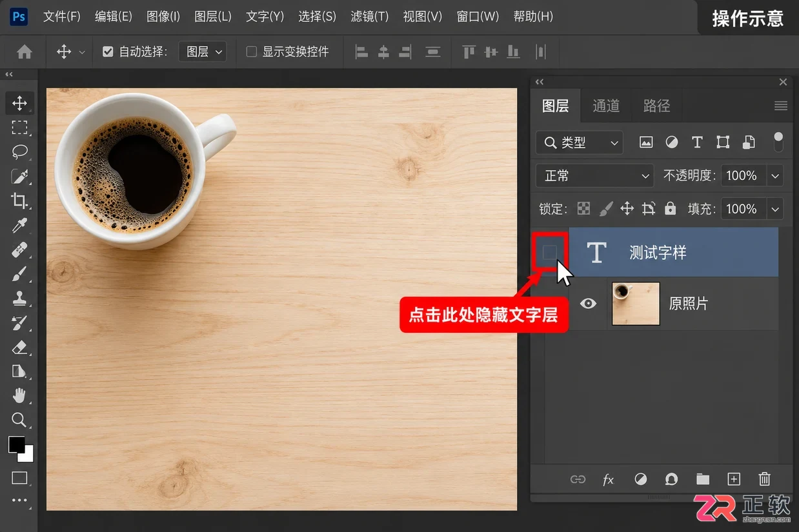Open the 文件(F) menu
Screen dimensions: 799x532
[62, 16]
